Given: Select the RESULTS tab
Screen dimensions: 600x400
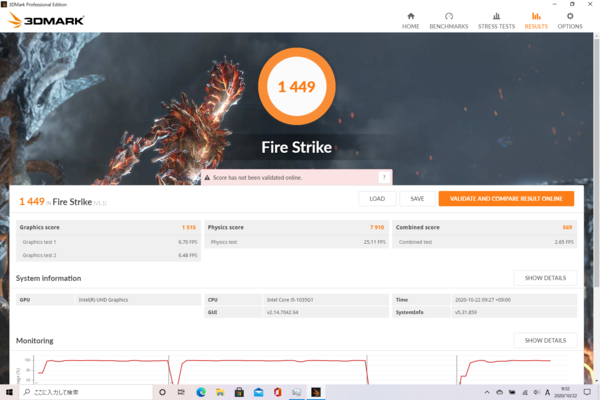Looking at the screenshot, I should (536, 21).
